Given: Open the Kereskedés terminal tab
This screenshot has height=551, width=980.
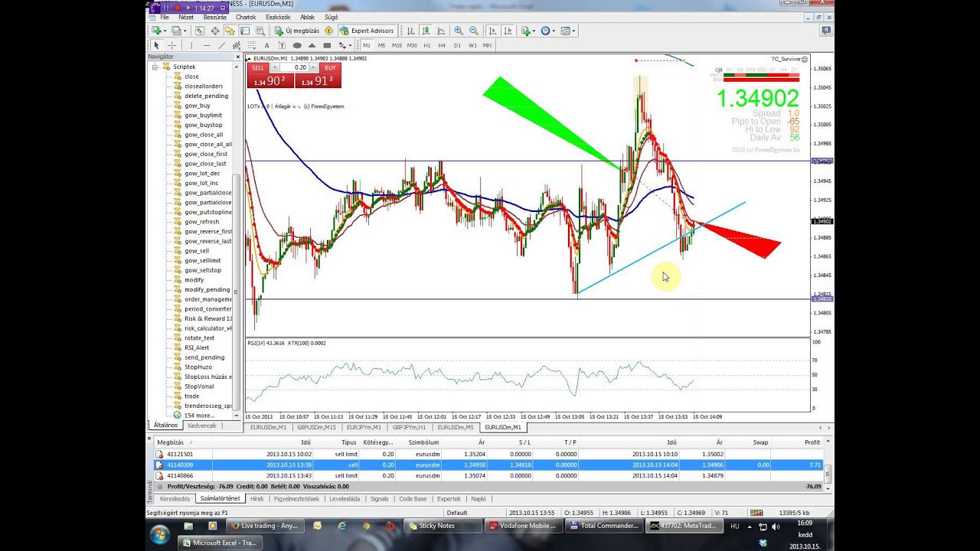Looking at the screenshot, I should pyautogui.click(x=174, y=498).
